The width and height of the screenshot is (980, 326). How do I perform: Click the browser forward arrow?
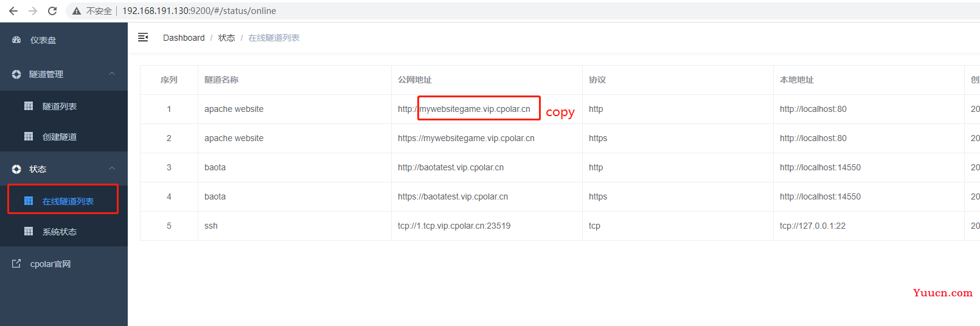pos(33,11)
